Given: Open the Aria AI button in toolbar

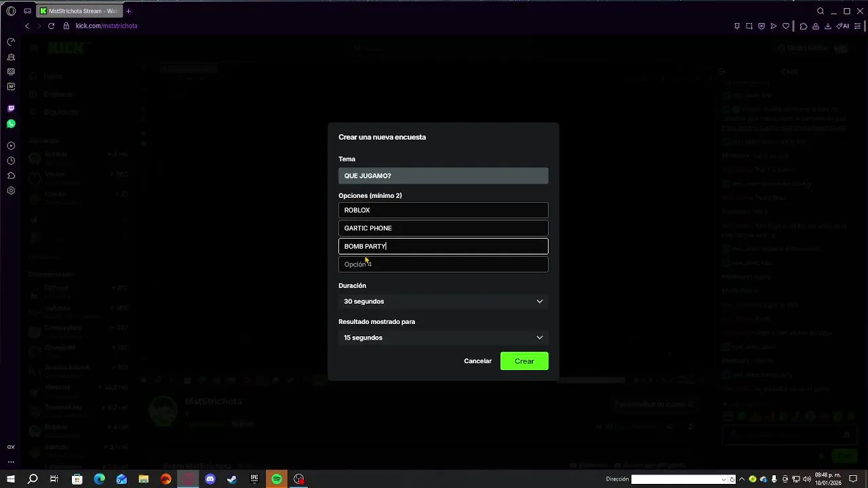Looking at the screenshot, I should pyautogui.click(x=843, y=26).
